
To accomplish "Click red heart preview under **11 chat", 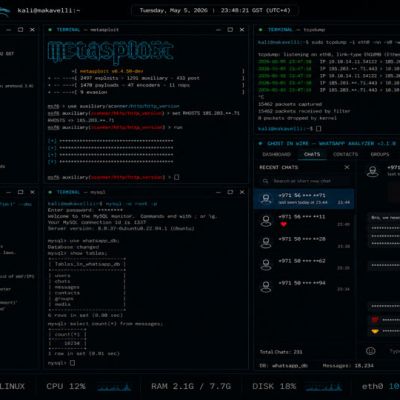I will [283, 224].
